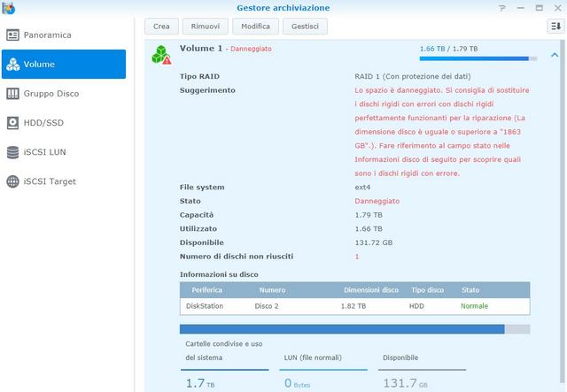
Task: Click the RAID 1 (Con protezione dei dati) value
Action: [413, 77]
